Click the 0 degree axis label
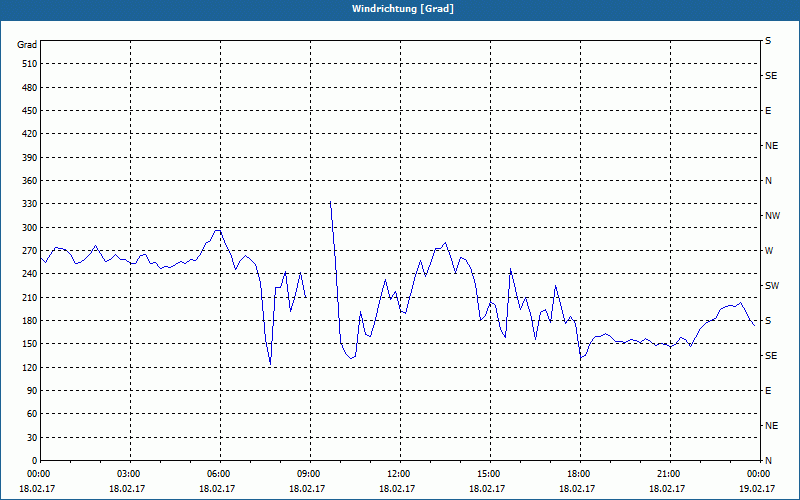This screenshot has width=800, height=500. [x=35, y=461]
